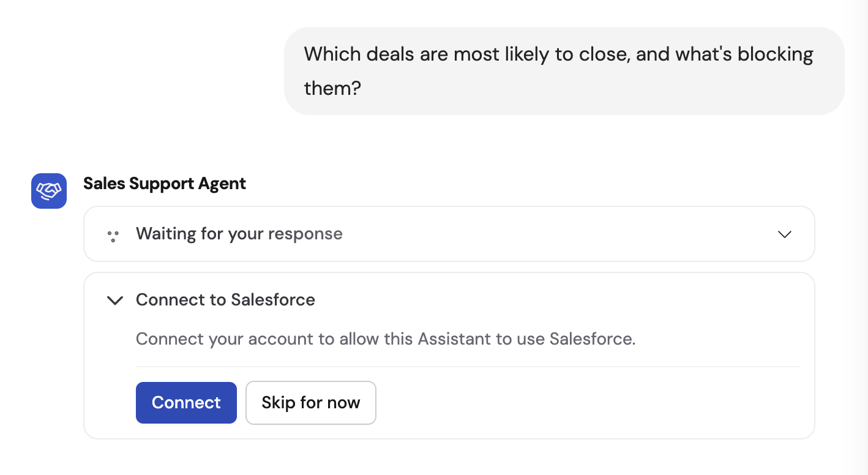Image resolution: width=868 pixels, height=475 pixels.
Task: Click the Sales Support Agent handshake avatar icon
Action: click(48, 191)
